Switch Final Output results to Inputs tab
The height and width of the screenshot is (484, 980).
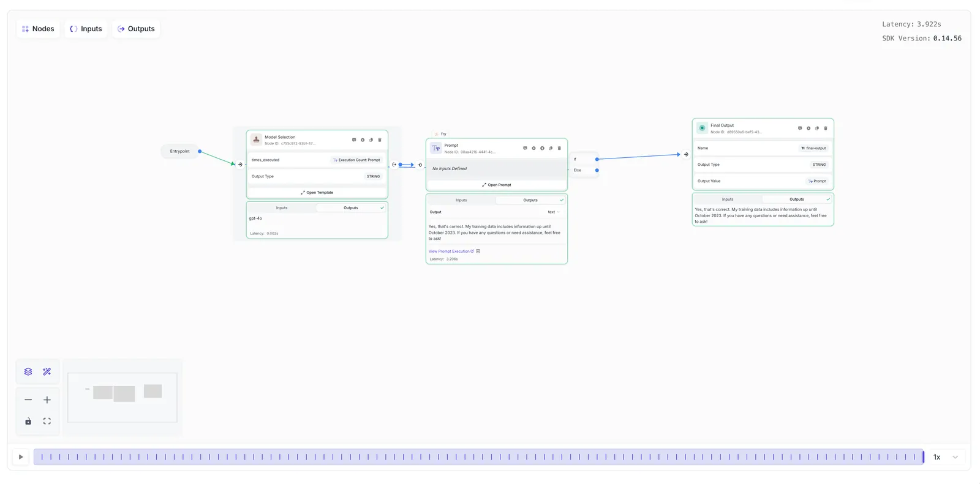point(728,199)
